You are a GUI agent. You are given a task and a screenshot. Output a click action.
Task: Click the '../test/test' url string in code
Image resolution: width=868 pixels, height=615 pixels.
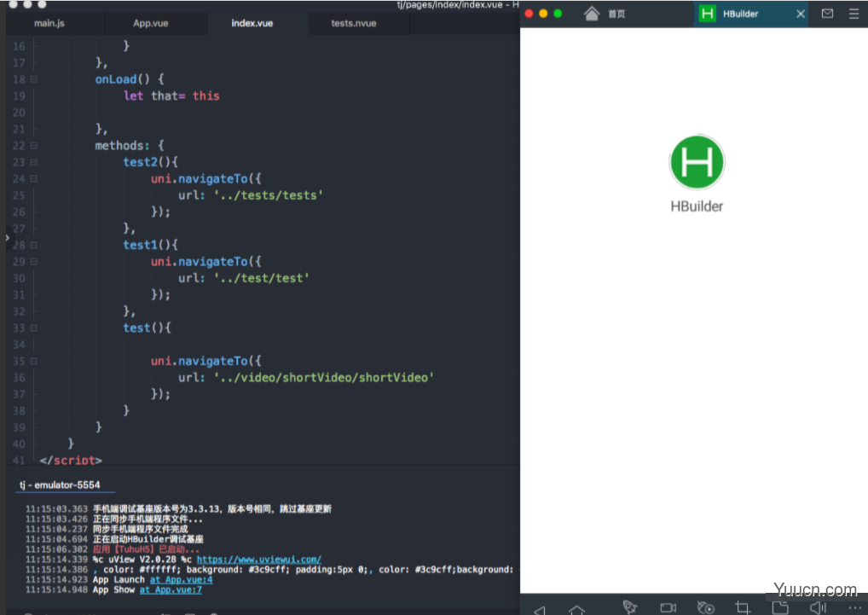[x=261, y=278]
